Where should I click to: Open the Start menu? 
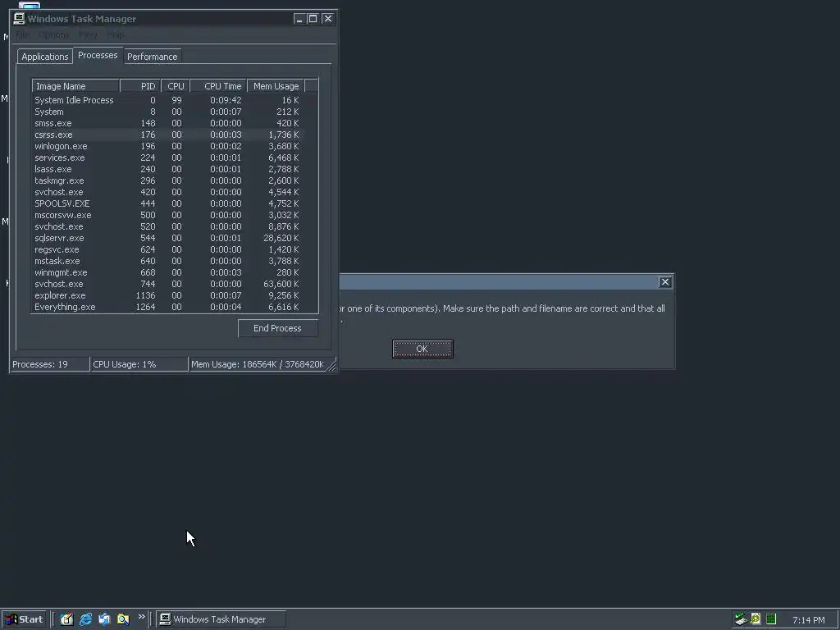24,619
